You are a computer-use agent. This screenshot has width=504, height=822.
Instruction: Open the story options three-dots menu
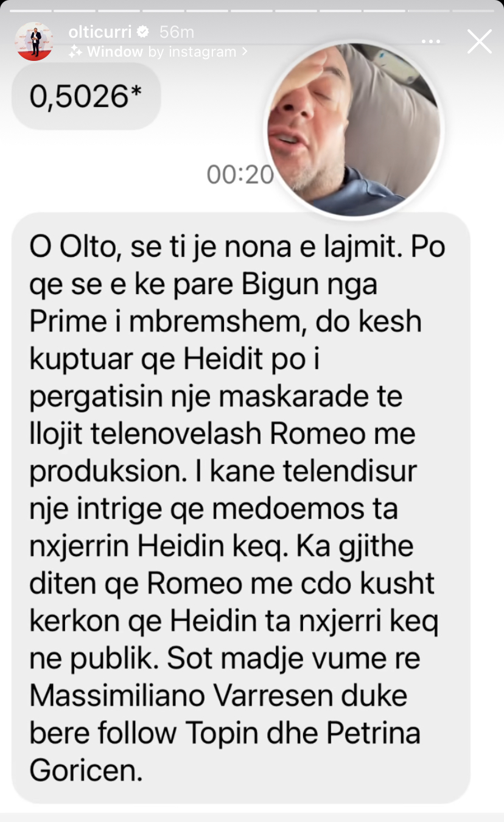[x=431, y=41]
